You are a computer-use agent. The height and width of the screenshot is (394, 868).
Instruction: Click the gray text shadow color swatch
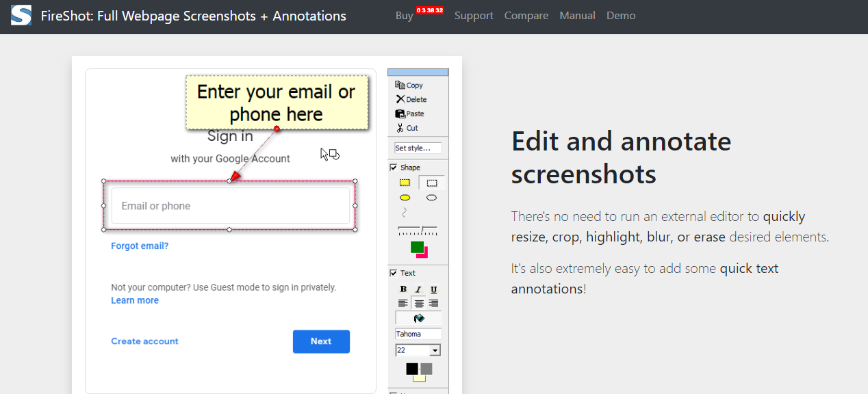pyautogui.click(x=427, y=369)
